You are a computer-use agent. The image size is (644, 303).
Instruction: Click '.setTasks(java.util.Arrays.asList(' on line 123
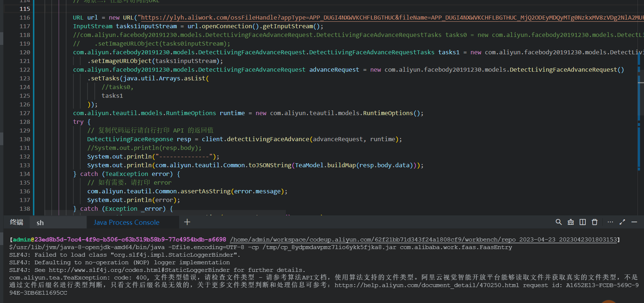[x=148, y=79]
